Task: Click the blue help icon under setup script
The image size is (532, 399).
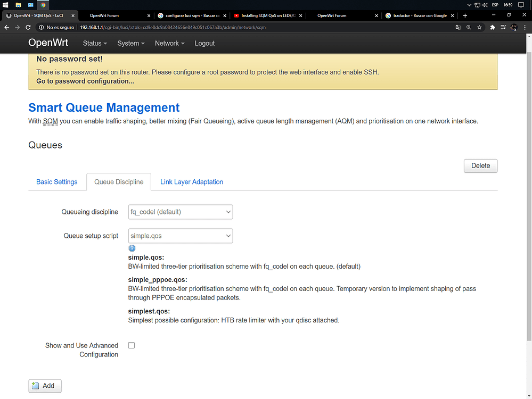Action: pos(132,248)
